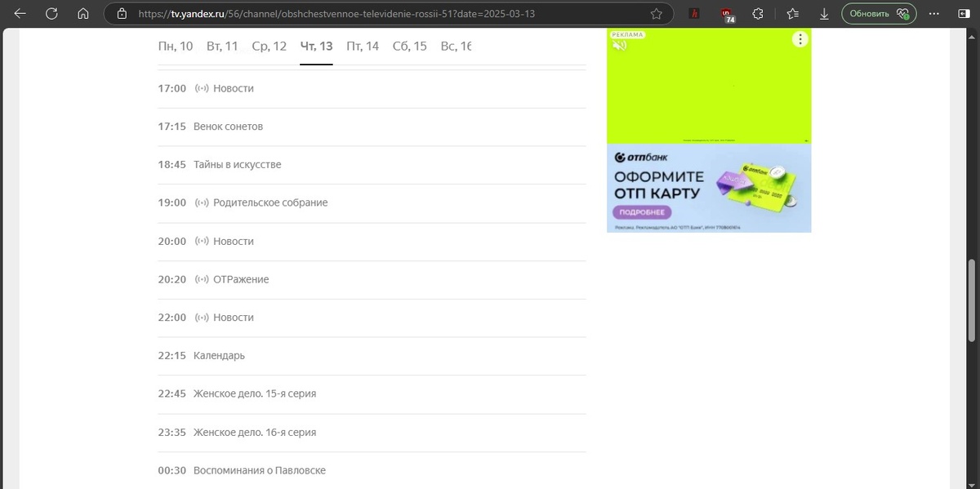This screenshot has height=489, width=980.
Task: Click the 18:45 time label
Action: pos(172,164)
